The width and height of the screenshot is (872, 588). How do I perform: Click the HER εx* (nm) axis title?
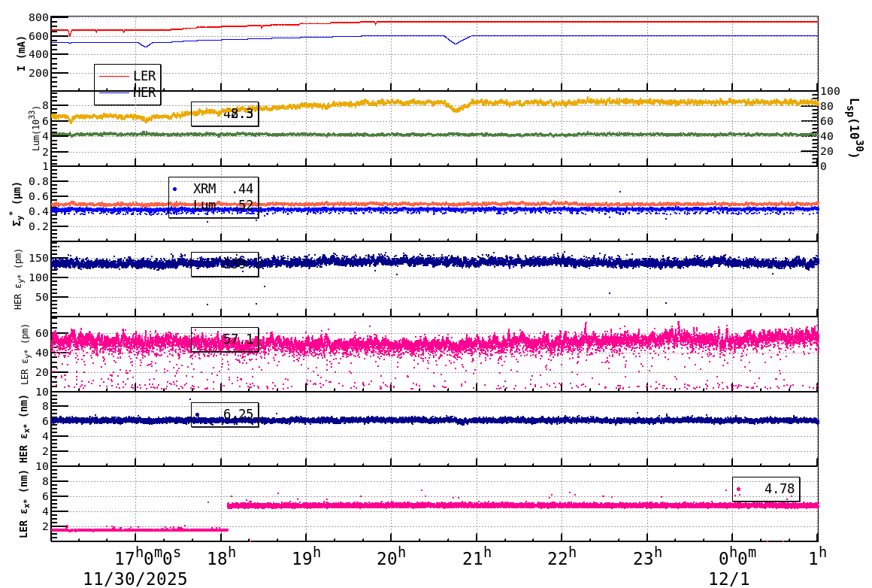click(25, 429)
